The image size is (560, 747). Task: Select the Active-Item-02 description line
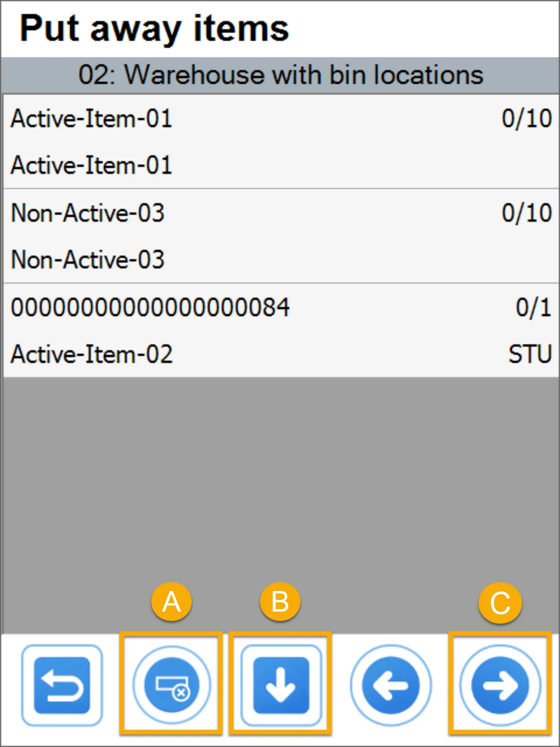pos(92,354)
